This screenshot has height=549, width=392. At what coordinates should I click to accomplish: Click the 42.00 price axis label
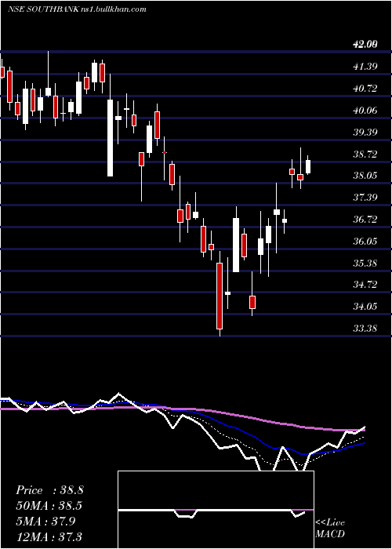coord(365,45)
